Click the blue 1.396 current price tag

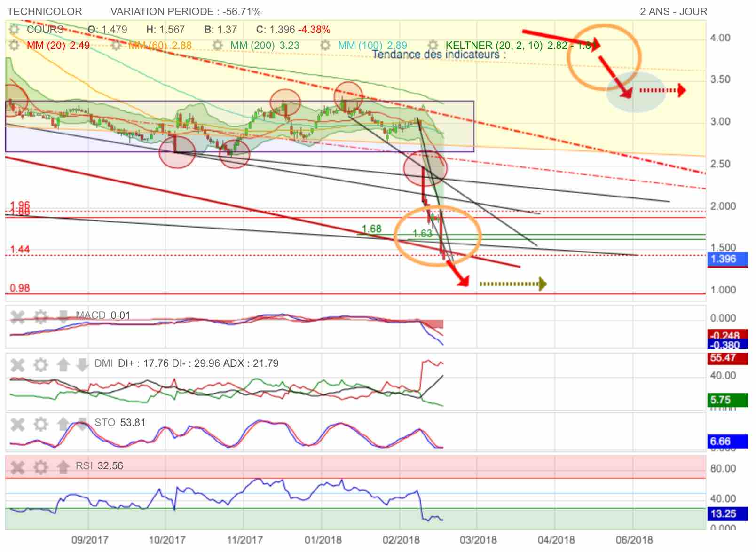click(x=727, y=259)
